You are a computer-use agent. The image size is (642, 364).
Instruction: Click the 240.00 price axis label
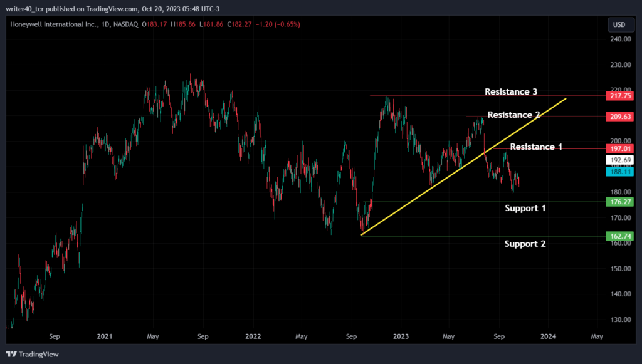click(x=621, y=39)
